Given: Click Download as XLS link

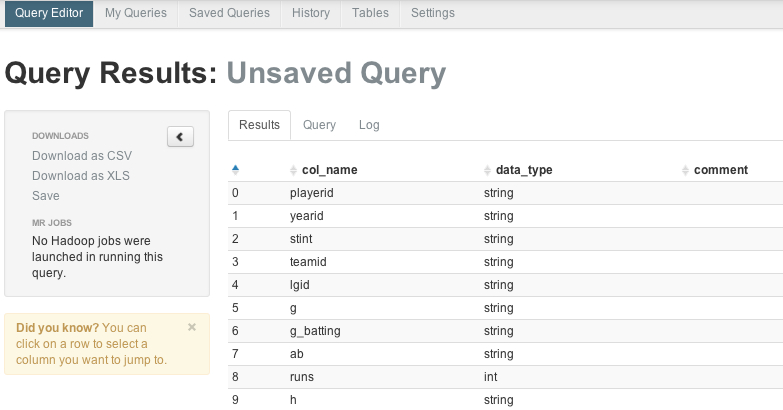Looking at the screenshot, I should click(x=81, y=176).
